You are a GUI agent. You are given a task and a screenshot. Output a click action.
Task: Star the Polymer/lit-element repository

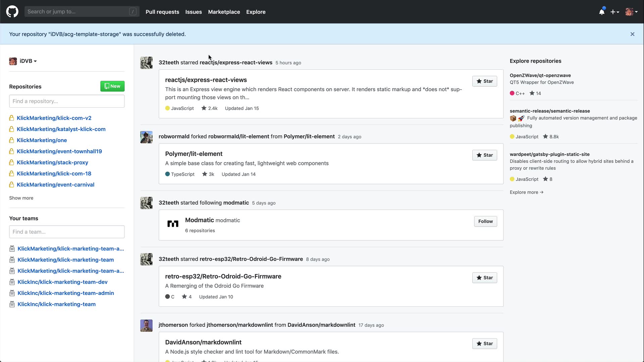pyautogui.click(x=484, y=155)
